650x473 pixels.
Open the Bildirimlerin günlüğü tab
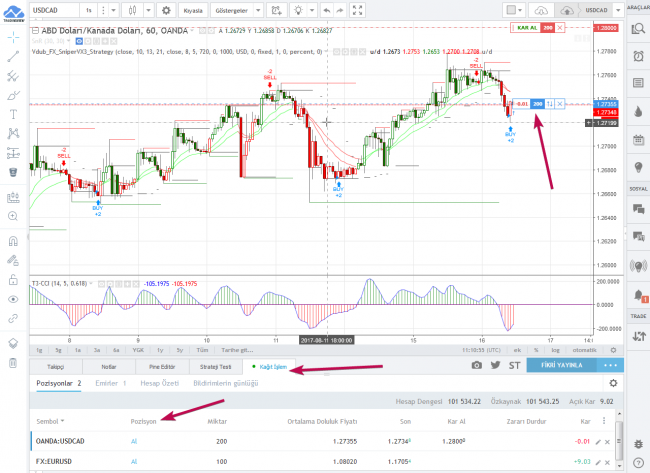pyautogui.click(x=226, y=383)
